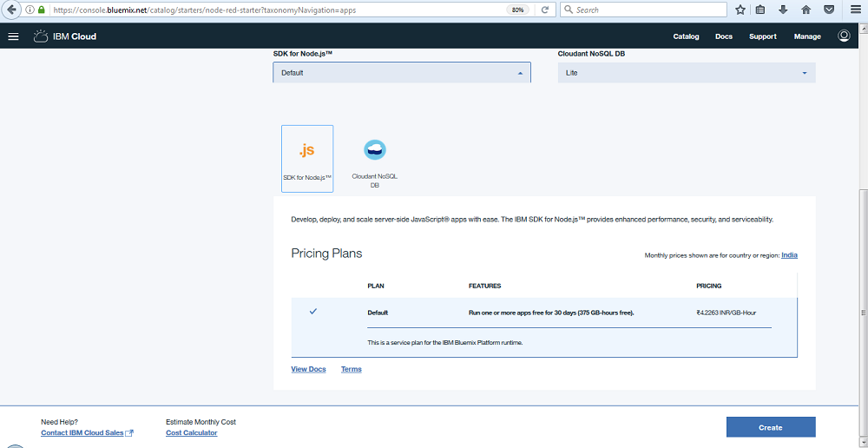Open Pocket icon in toolbar

tap(829, 10)
